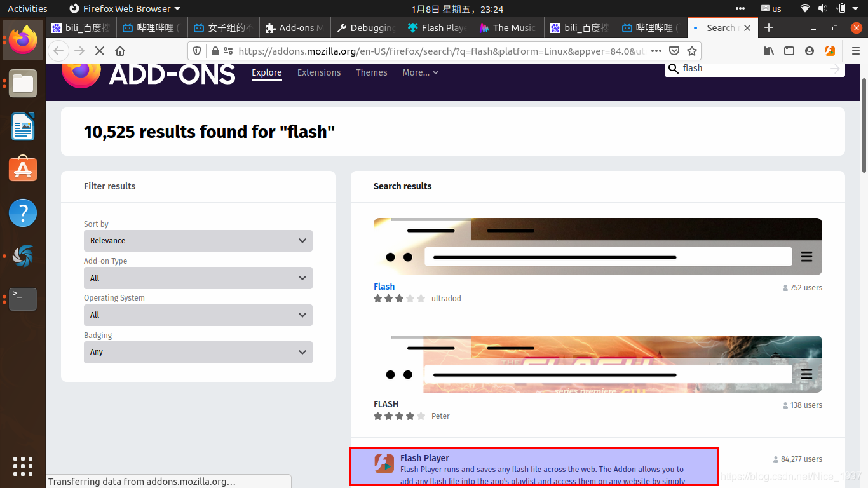Open the Firefox Web Browser app menu
Viewport: 868px width, 488px height.
point(125,8)
